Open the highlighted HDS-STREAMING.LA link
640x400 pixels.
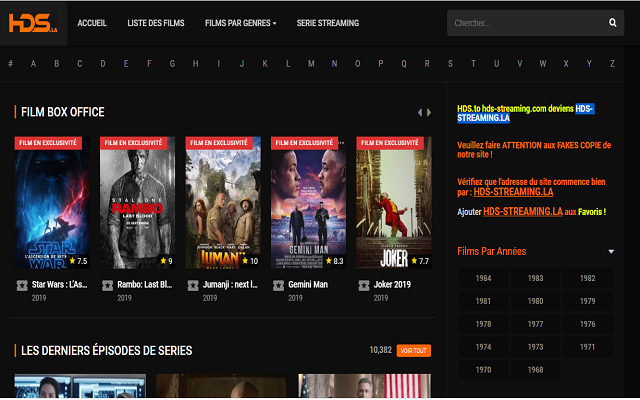tap(524, 113)
